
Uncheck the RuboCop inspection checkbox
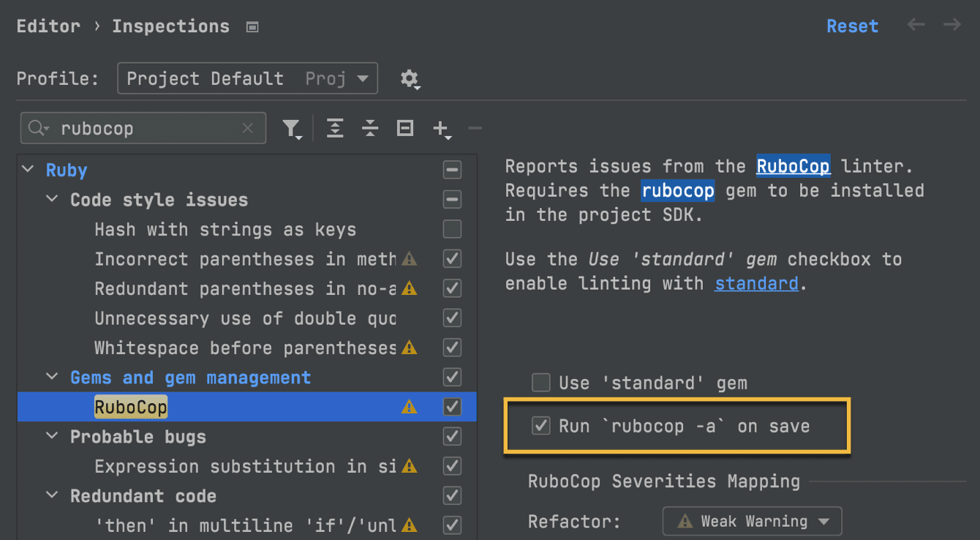[453, 407]
